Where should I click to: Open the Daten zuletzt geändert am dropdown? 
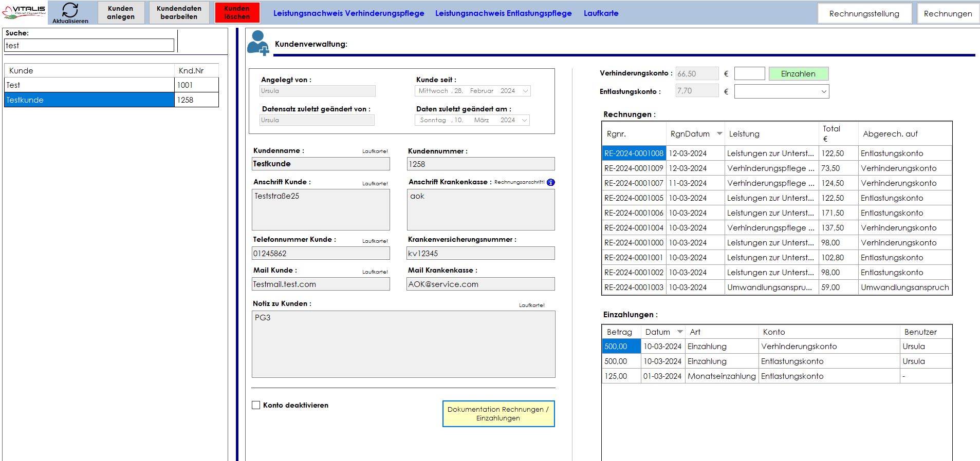point(525,120)
